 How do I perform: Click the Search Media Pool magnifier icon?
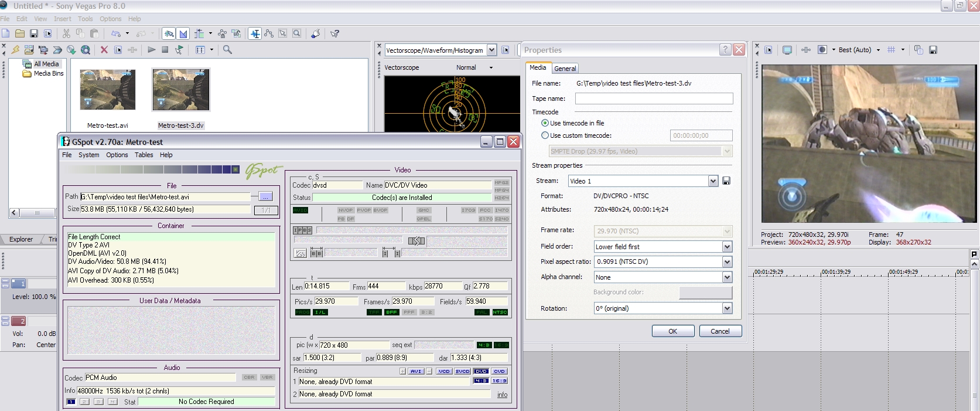[228, 50]
